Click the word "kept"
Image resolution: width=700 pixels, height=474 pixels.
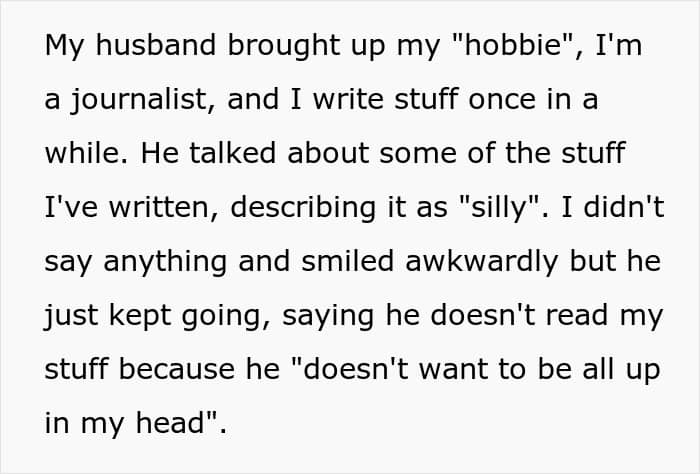coord(140,317)
